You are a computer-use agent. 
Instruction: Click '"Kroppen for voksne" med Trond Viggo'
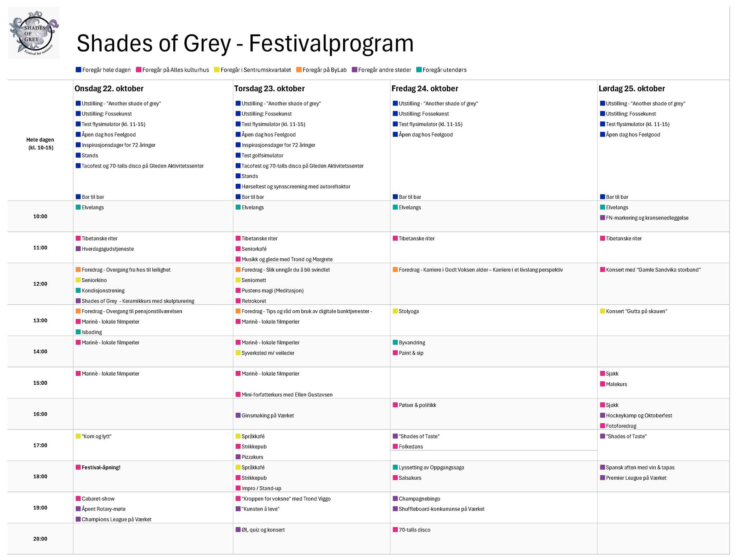click(x=286, y=499)
